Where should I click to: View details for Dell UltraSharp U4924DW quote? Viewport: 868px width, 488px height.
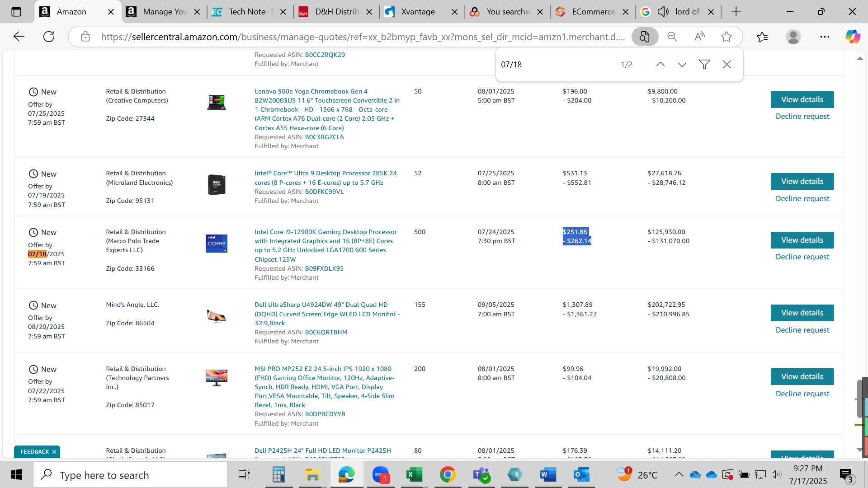802,313
